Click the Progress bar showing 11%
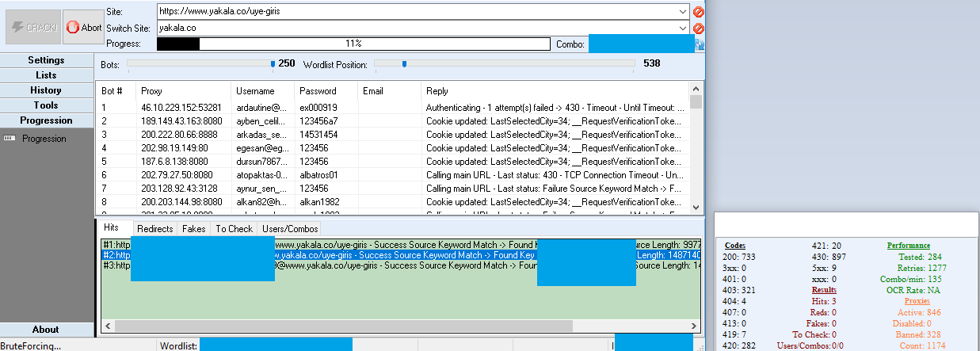 coord(353,44)
